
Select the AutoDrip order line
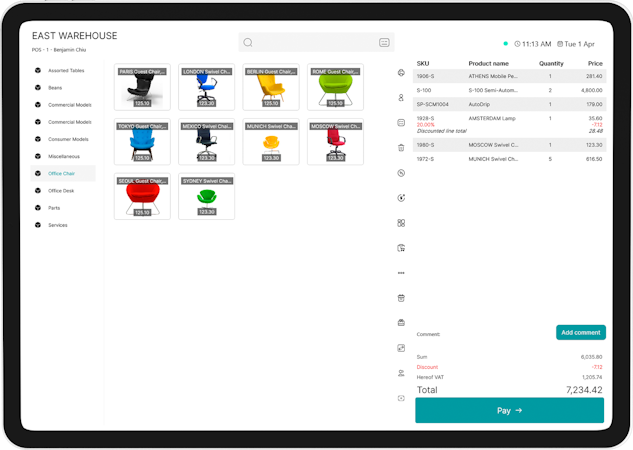pos(509,104)
